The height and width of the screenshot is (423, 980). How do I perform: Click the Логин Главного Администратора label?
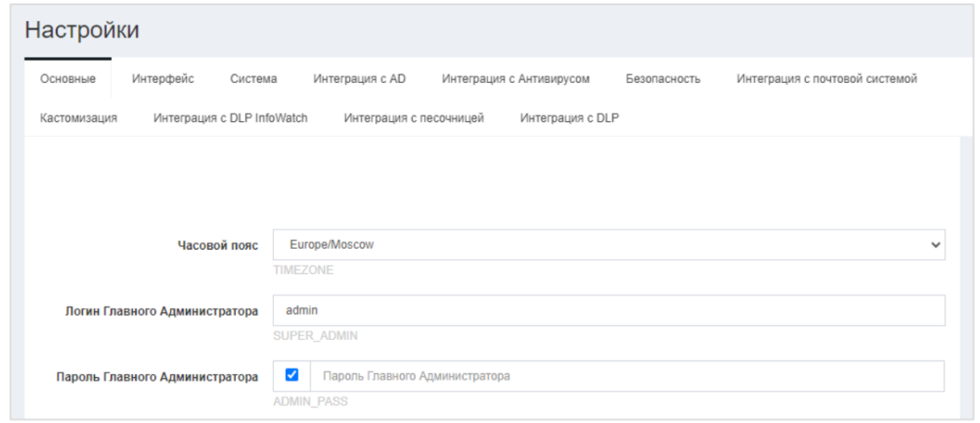click(x=162, y=311)
